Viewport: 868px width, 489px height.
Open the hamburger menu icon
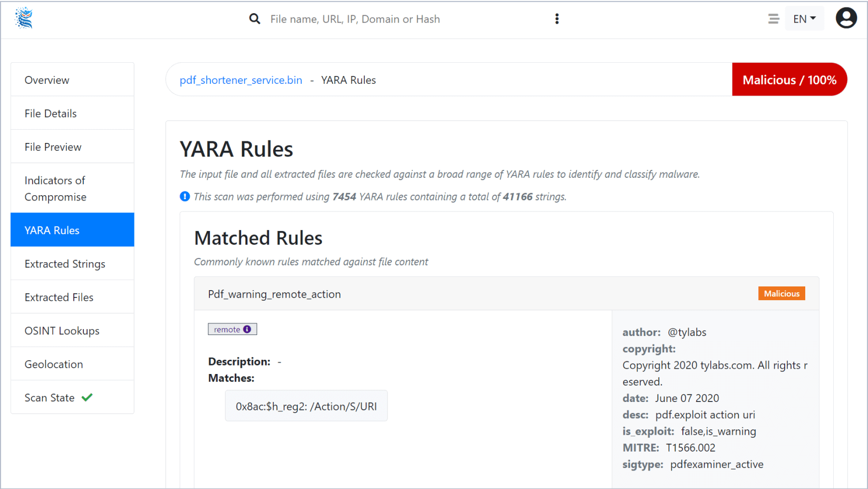pos(774,19)
